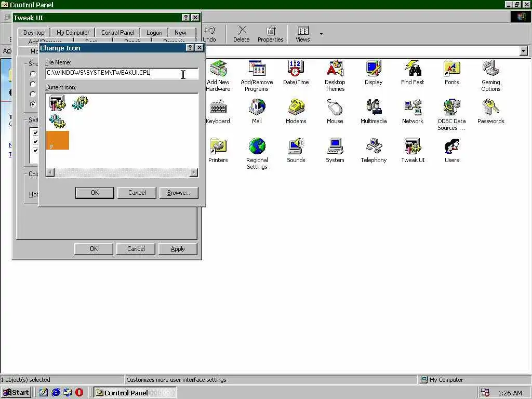Switch to the Desktop tab in Tweak UI
This screenshot has height=399, width=532.
coord(34,33)
